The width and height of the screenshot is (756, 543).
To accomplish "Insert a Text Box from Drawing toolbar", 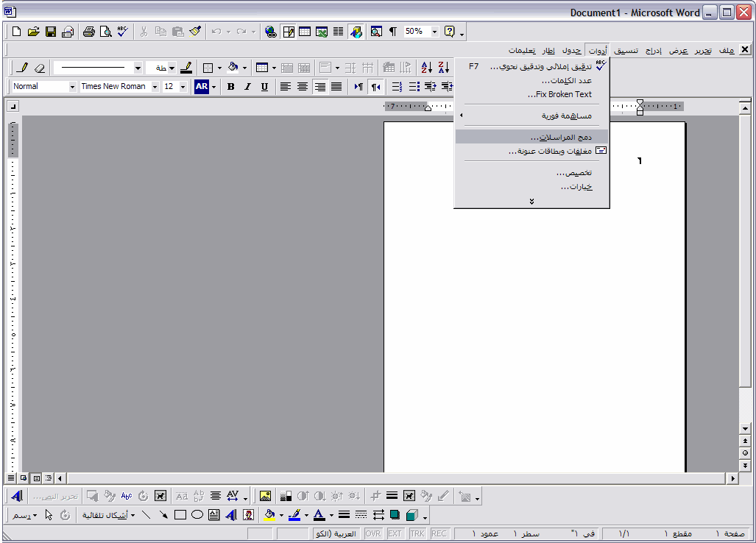I will [214, 515].
